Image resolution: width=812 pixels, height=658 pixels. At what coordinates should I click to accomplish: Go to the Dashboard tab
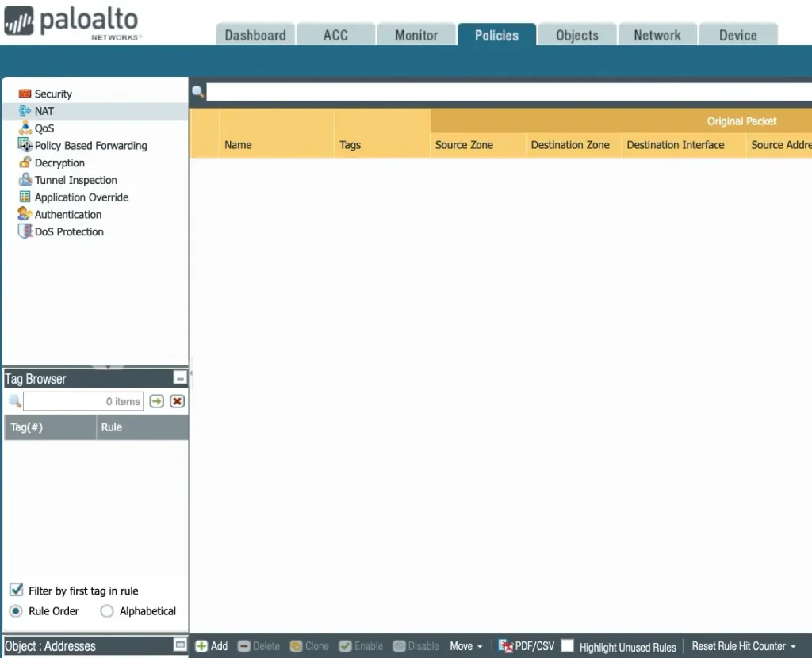click(255, 35)
